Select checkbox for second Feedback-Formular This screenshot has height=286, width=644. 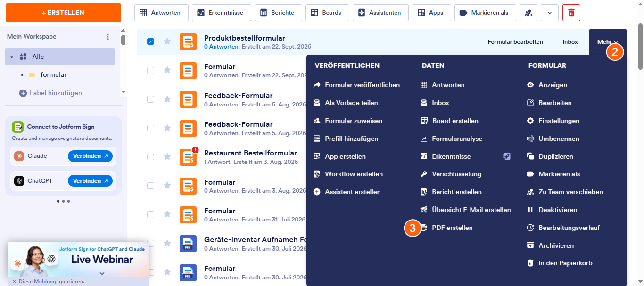pyautogui.click(x=151, y=128)
